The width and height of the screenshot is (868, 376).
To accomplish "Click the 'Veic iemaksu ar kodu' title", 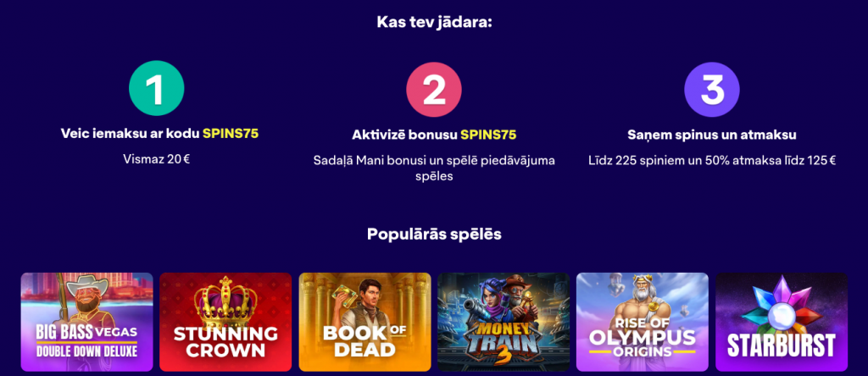I will 130,133.
